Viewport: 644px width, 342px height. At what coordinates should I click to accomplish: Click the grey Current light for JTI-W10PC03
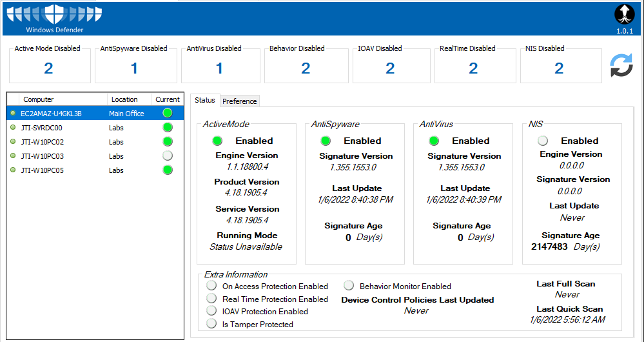click(x=167, y=156)
